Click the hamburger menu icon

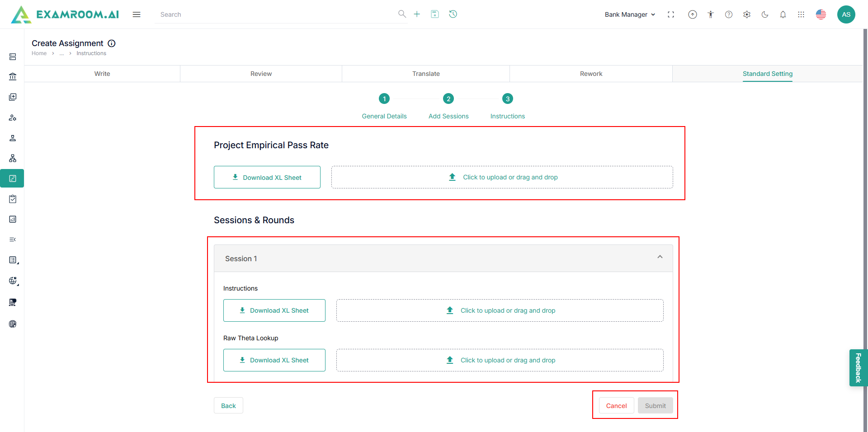[x=137, y=14]
